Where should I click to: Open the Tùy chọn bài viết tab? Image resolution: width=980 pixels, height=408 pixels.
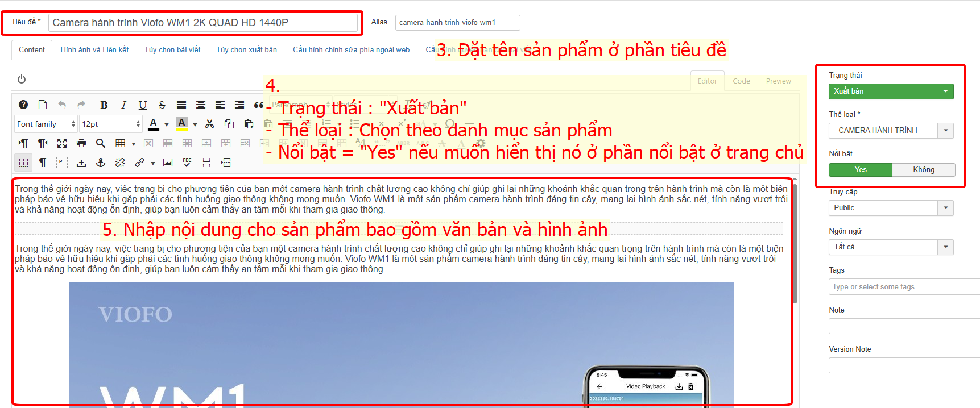[x=172, y=50]
